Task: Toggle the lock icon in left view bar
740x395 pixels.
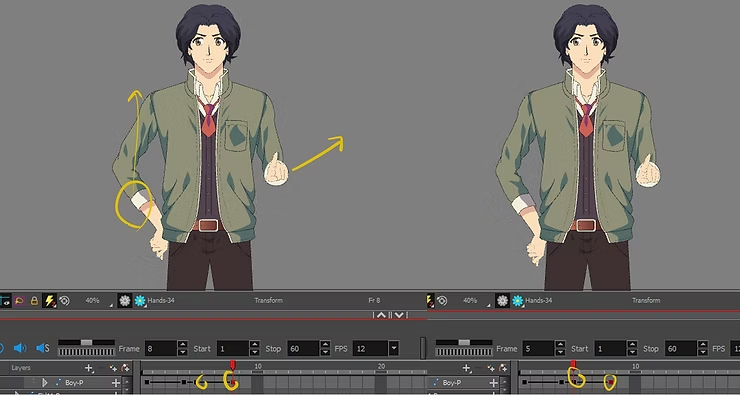Action: [x=34, y=300]
